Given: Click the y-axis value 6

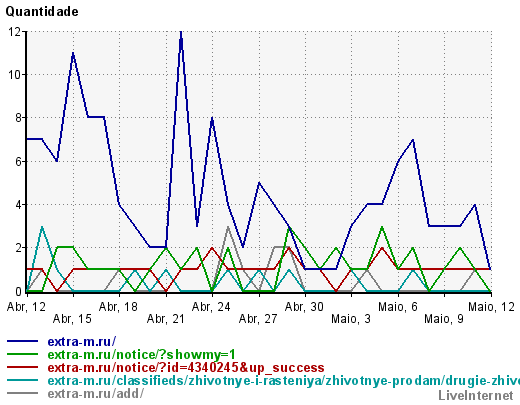Looking at the screenshot, I should pos(18,161).
